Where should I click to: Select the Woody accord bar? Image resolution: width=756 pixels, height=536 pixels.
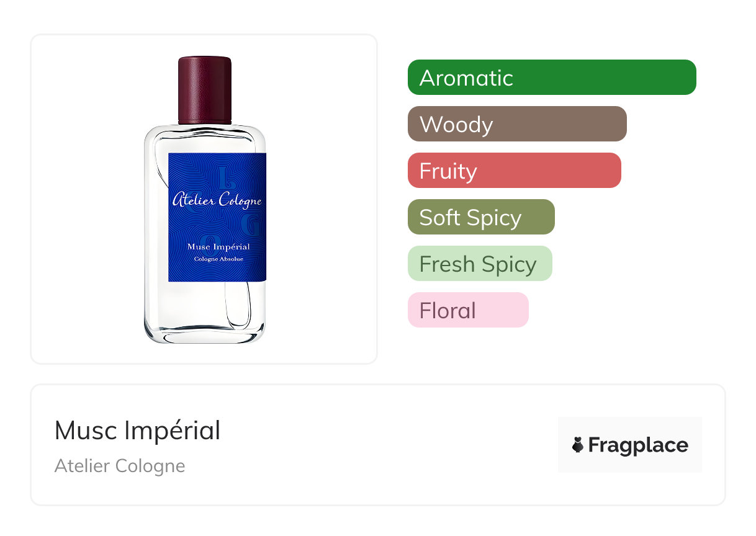point(517,124)
